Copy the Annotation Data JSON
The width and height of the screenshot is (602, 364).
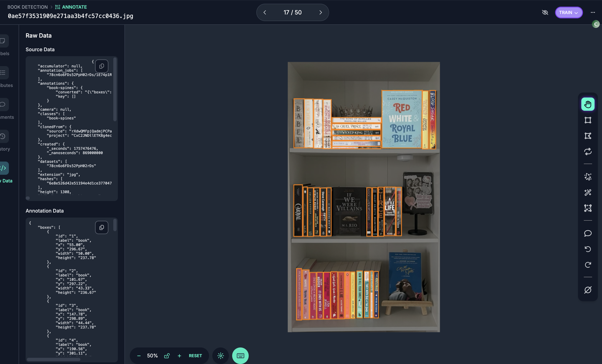point(102,227)
